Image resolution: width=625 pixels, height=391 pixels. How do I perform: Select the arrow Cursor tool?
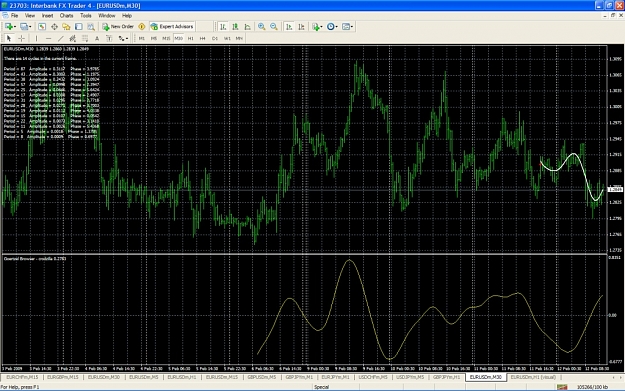pyautogui.click(x=9, y=38)
